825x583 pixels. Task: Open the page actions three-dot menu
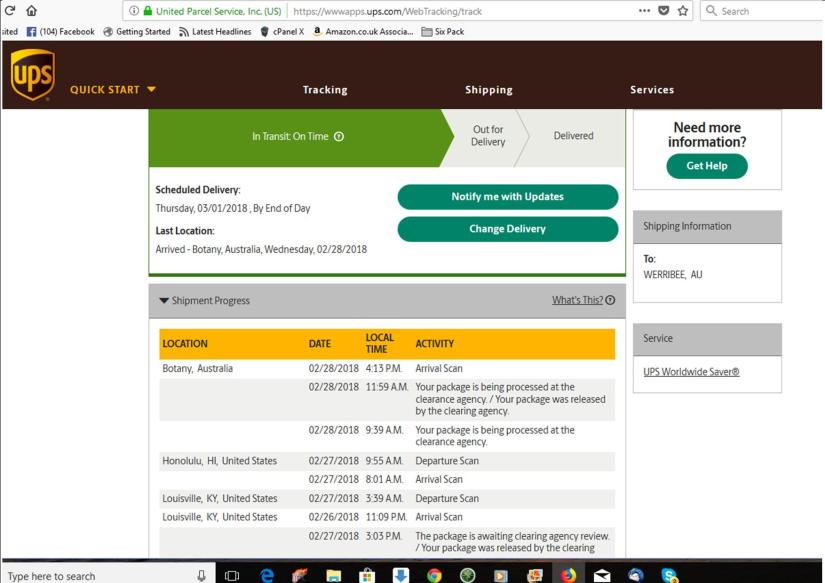coord(644,11)
